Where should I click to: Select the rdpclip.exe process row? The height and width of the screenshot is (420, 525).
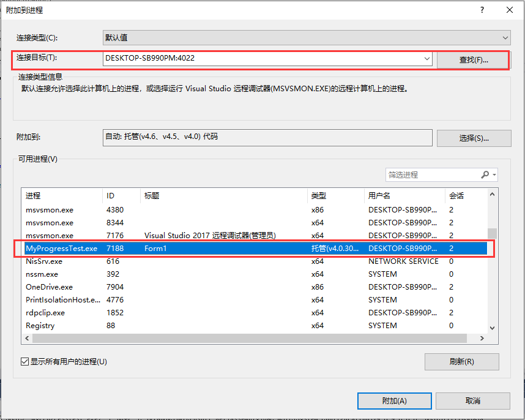(x=256, y=312)
